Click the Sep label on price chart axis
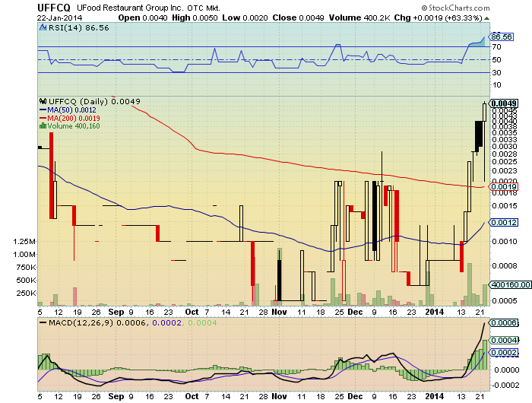The height and width of the screenshot is (403, 532). coord(116,312)
